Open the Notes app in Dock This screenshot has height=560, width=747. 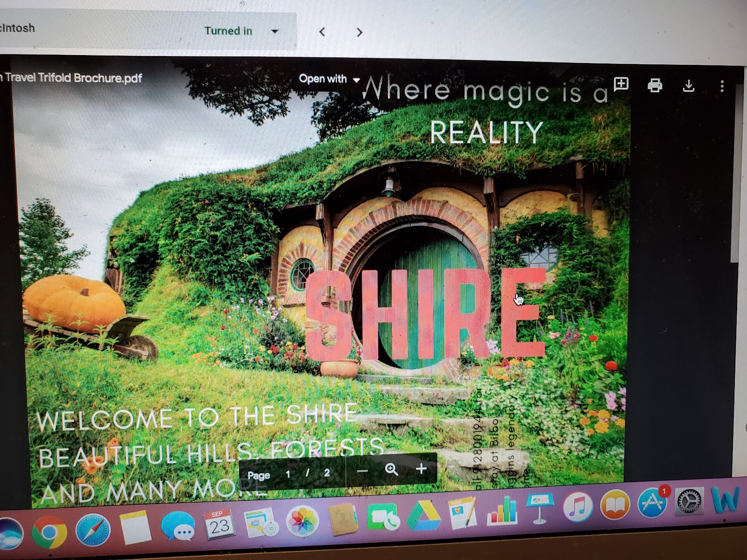click(135, 528)
